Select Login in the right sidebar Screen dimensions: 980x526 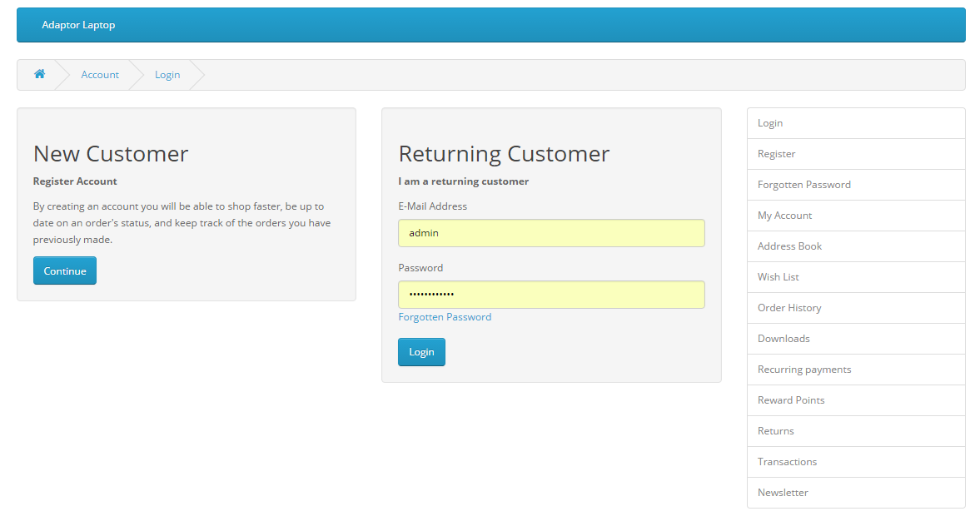pos(770,122)
